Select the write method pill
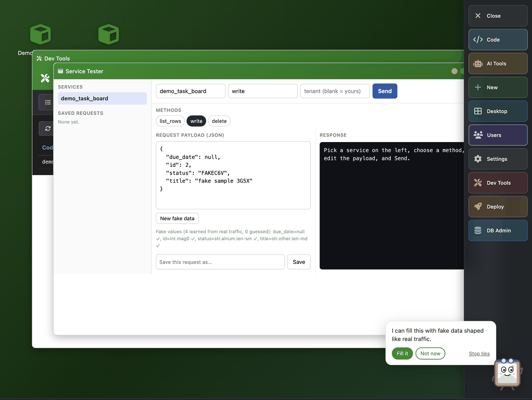This screenshot has height=400, width=532. [196, 121]
